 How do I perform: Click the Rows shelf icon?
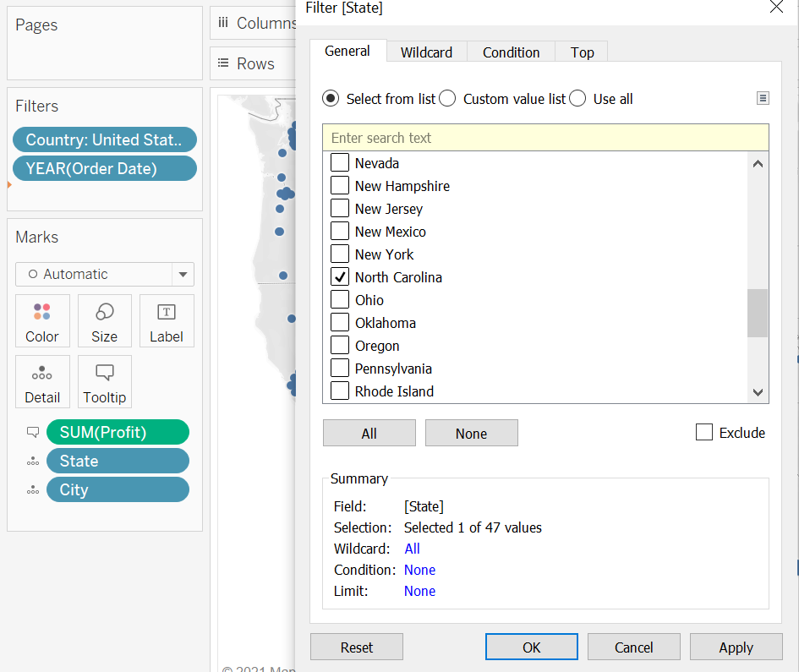222,63
